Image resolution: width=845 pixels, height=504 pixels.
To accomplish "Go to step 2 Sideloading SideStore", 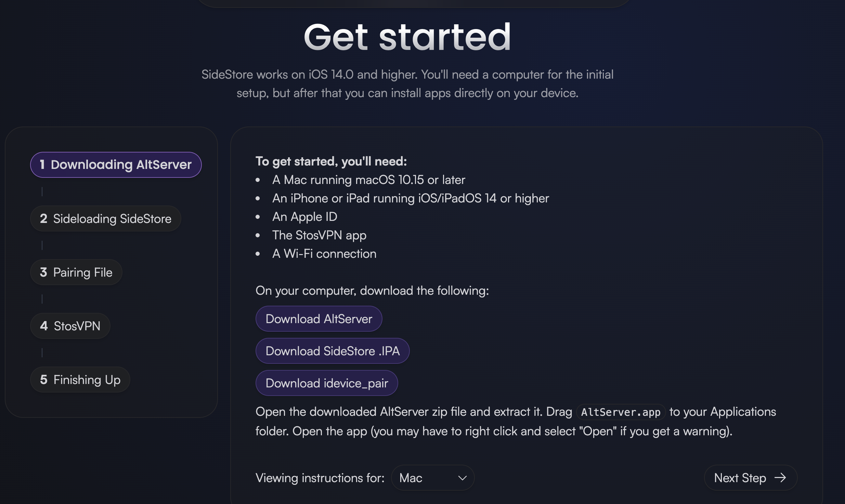I will click(x=106, y=218).
